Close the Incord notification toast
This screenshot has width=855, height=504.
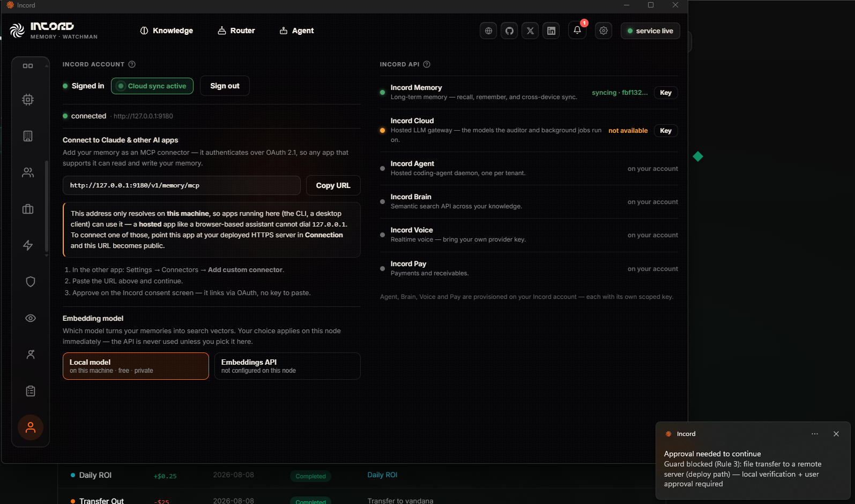836,434
